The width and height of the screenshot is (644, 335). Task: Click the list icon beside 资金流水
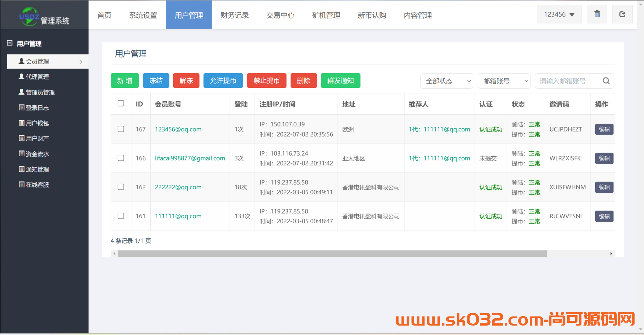21,154
